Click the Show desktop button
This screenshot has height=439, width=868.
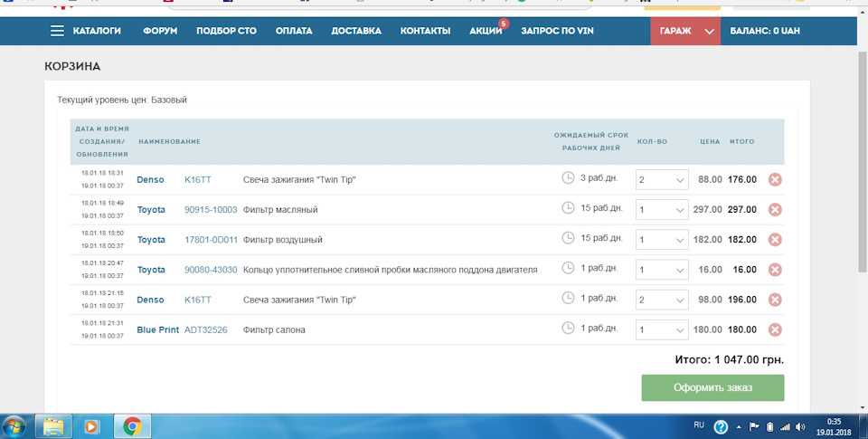pos(863,427)
